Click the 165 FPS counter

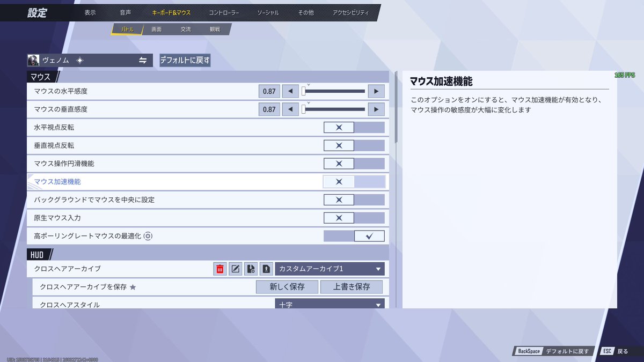(625, 76)
